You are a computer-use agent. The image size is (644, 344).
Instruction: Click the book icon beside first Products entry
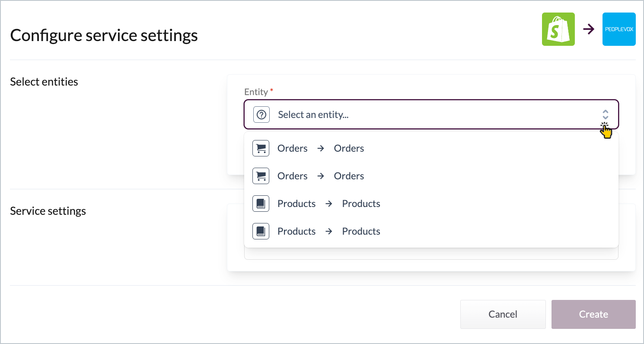[261, 203]
